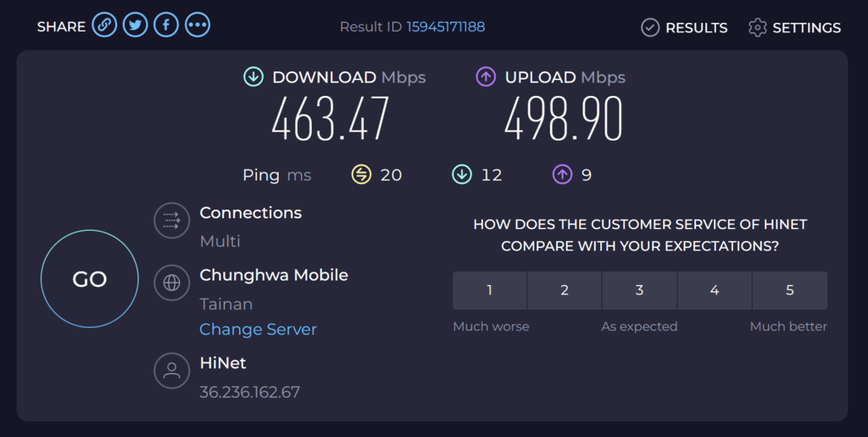Image resolution: width=868 pixels, height=437 pixels.
Task: Copy the share link via link icon
Action: (x=104, y=25)
